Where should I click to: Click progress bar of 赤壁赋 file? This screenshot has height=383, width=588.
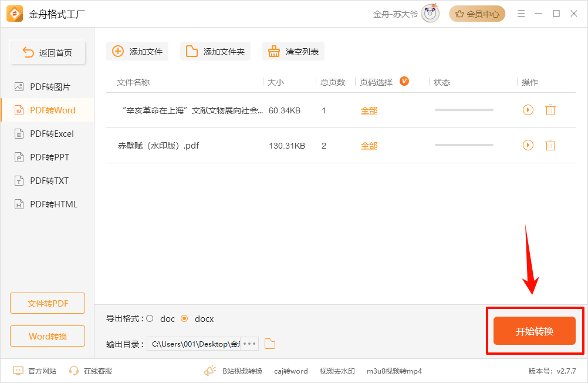point(464,145)
